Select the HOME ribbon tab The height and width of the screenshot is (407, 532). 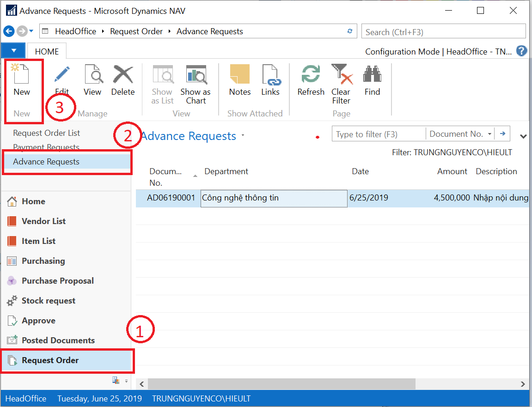click(47, 52)
